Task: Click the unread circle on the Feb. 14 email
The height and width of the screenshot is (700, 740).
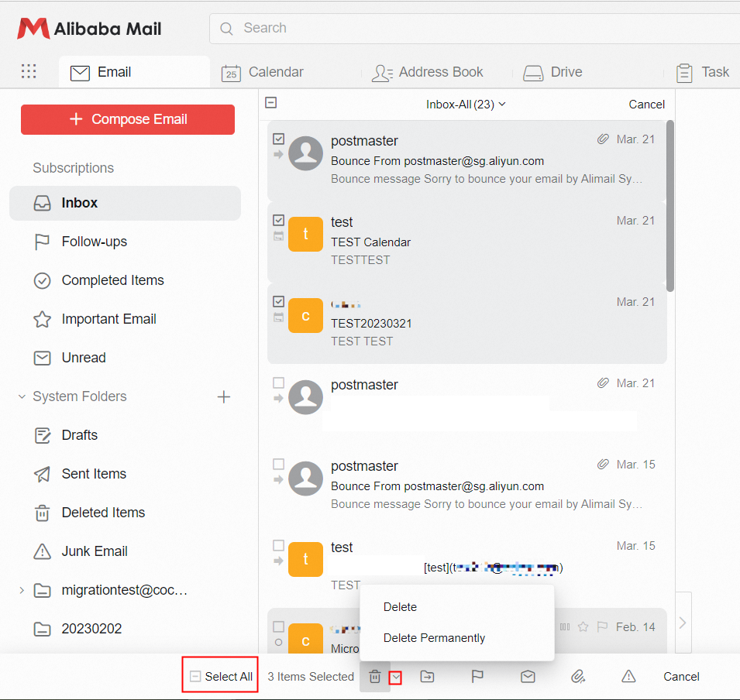Action: pyautogui.click(x=278, y=642)
